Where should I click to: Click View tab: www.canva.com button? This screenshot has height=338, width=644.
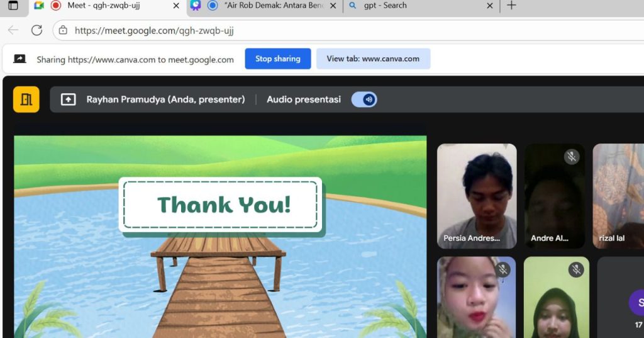click(x=373, y=59)
